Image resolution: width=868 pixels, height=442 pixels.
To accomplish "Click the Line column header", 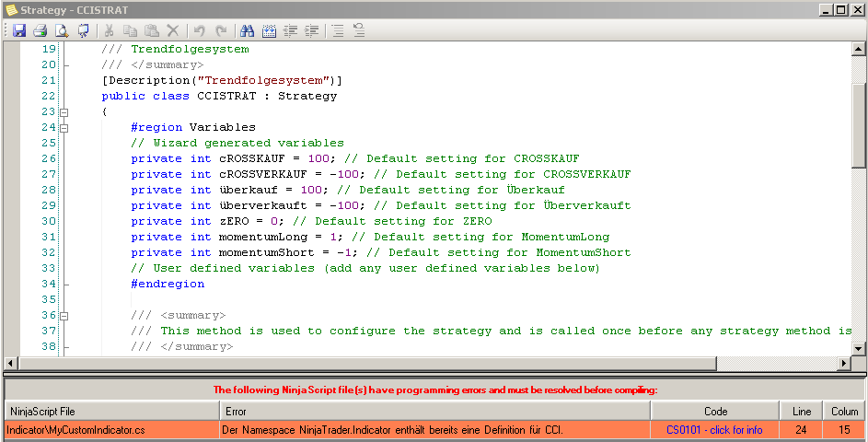I will point(801,411).
